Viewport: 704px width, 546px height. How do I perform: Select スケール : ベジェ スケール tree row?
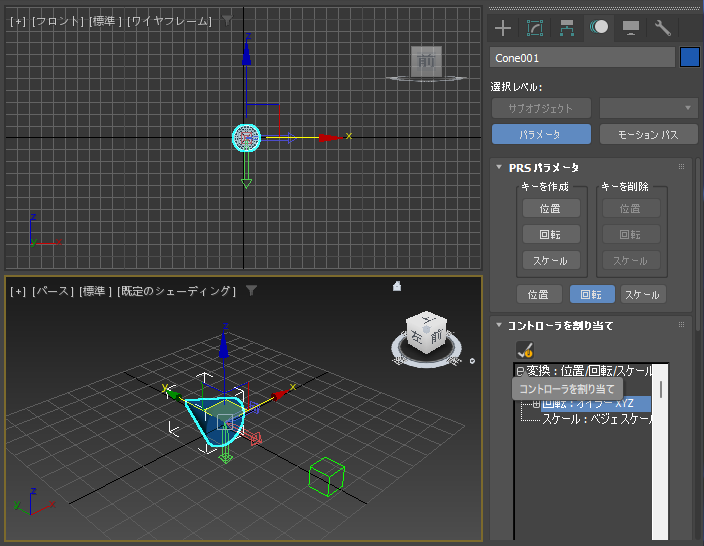597,419
